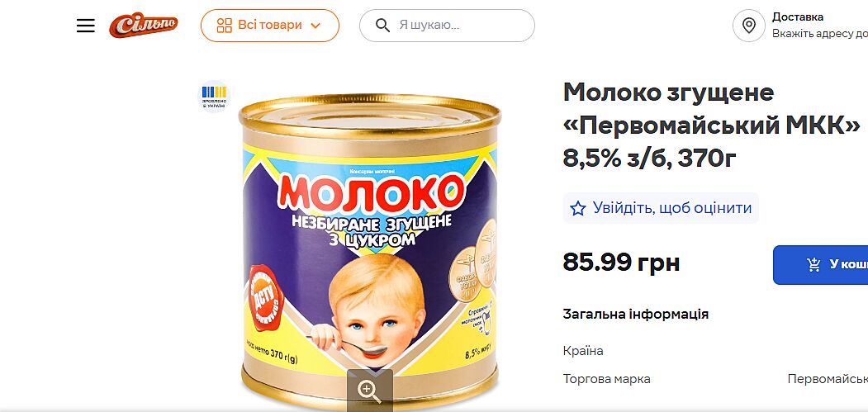Image resolution: width=868 pixels, height=412 pixels.
Task: Open the Первомайськ brand value link
Action: [827, 379]
